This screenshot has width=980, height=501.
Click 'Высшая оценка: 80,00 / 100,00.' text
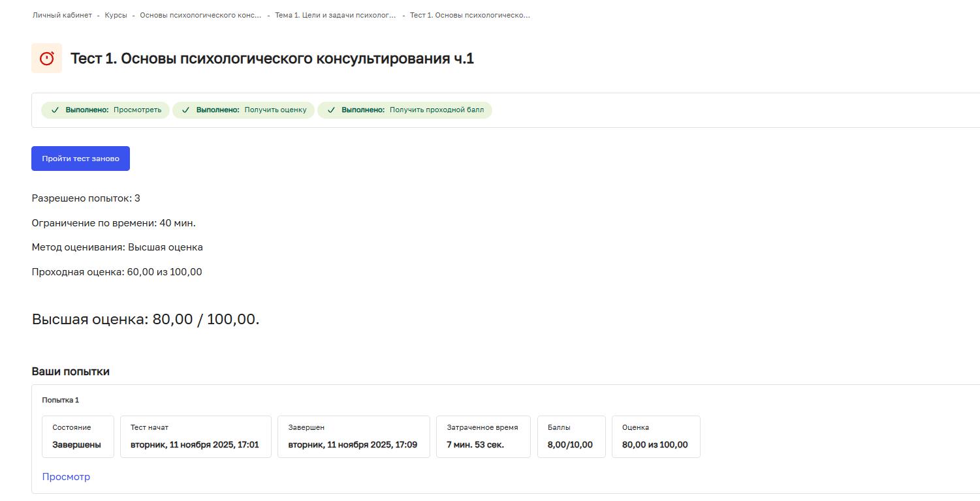click(x=146, y=320)
